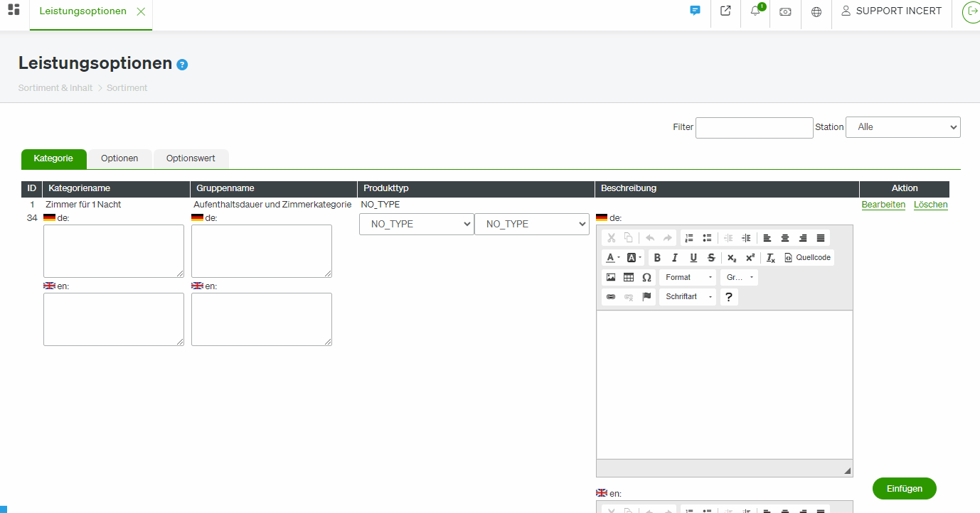Viewport: 980px width, 513px height.
Task: Open the background color dropdown
Action: pyautogui.click(x=634, y=258)
